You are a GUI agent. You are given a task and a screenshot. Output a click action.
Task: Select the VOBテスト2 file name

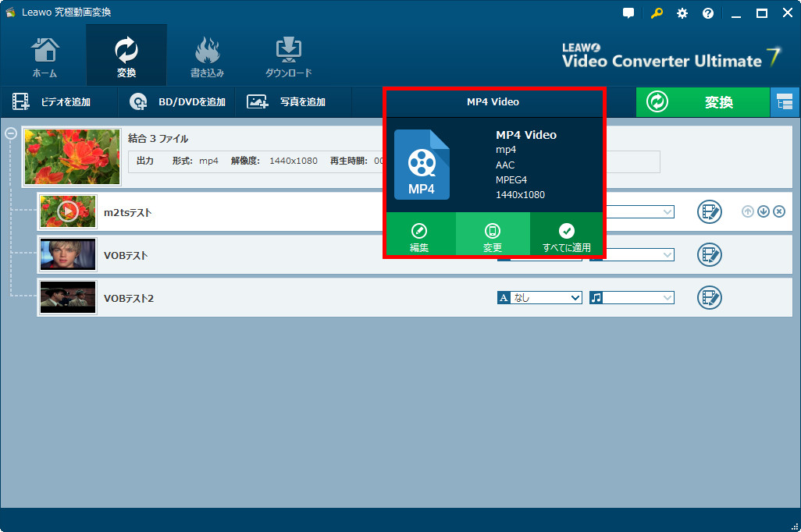tap(129, 298)
